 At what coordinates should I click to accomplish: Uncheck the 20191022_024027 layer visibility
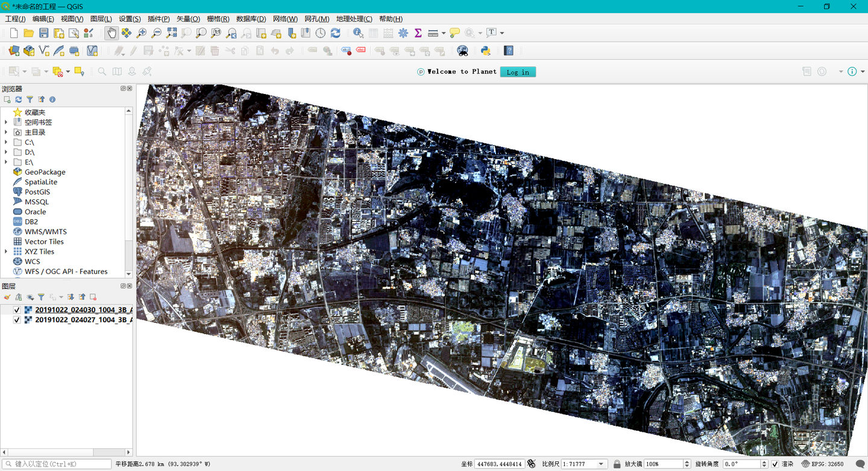17,320
